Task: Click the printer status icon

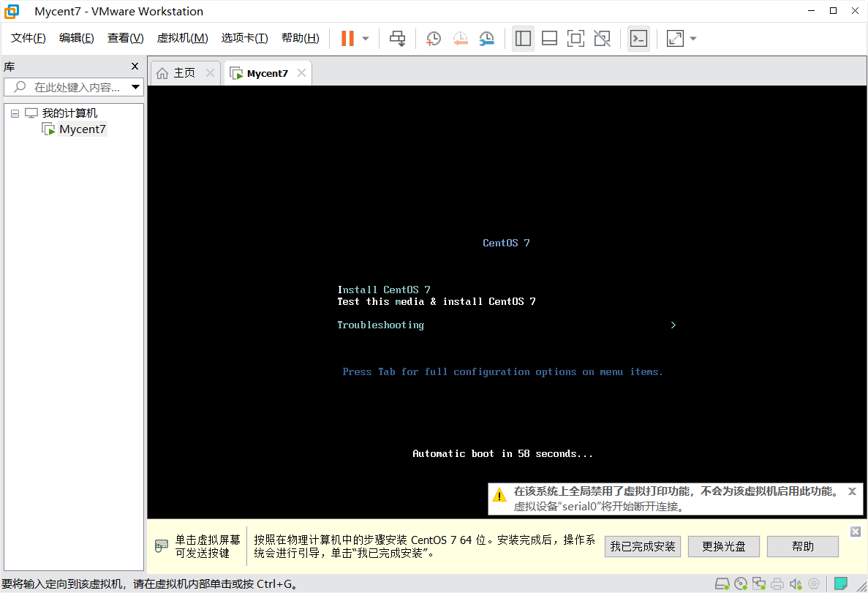Action: pyautogui.click(x=777, y=583)
